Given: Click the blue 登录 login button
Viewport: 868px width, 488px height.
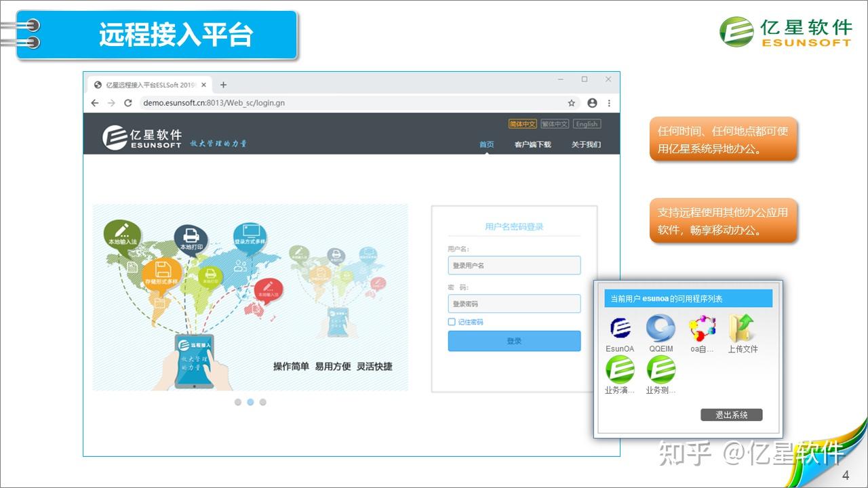Looking at the screenshot, I should click(x=514, y=341).
